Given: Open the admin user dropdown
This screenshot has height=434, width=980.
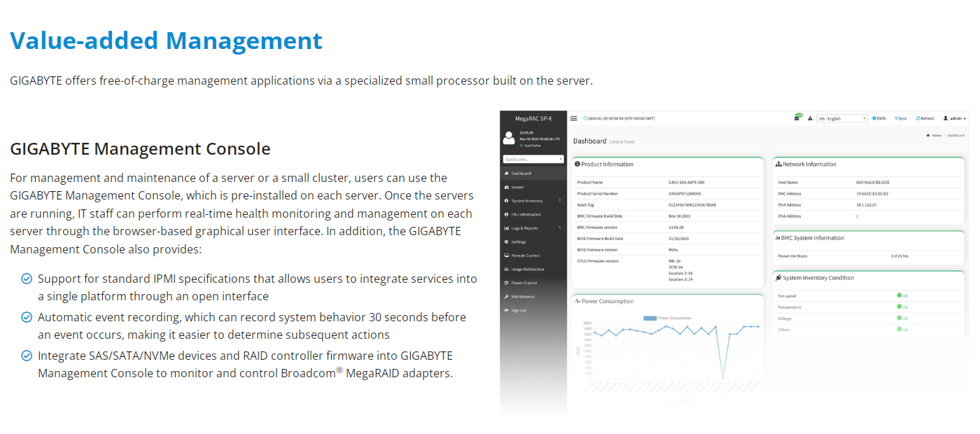Looking at the screenshot, I should pos(955,118).
